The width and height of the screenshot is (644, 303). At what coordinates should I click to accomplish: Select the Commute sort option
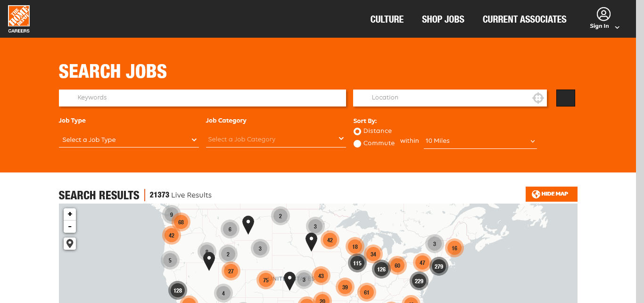[x=357, y=143]
